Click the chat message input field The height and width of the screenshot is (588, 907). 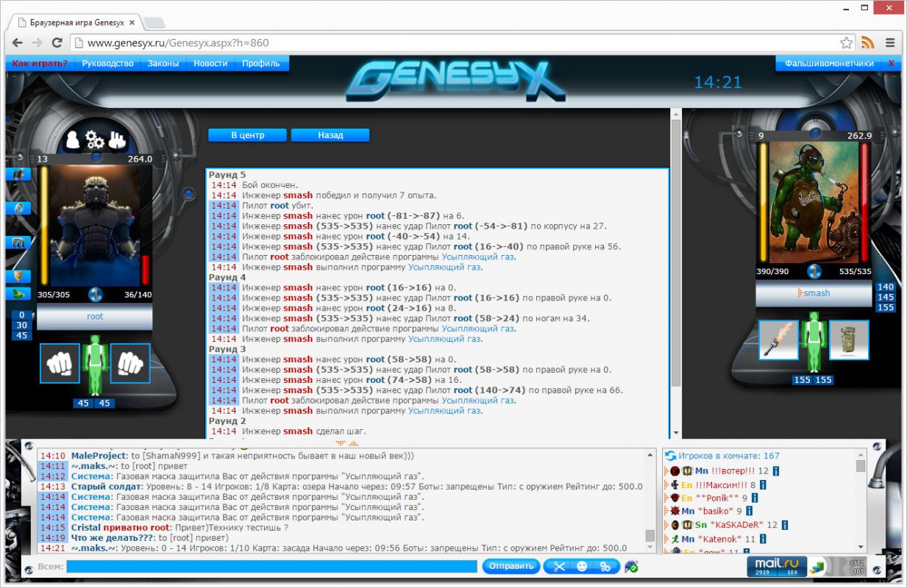272,567
